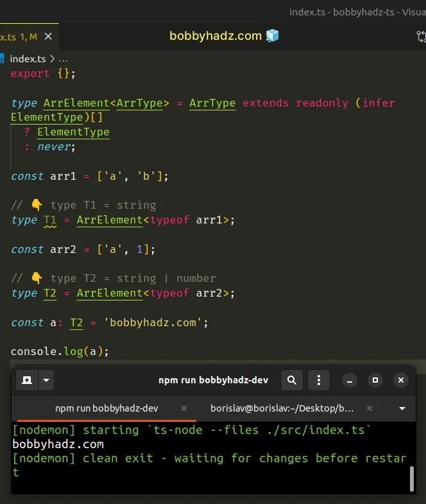Click the index.ts breadcrumb item
The width and height of the screenshot is (426, 504).
tap(28, 59)
